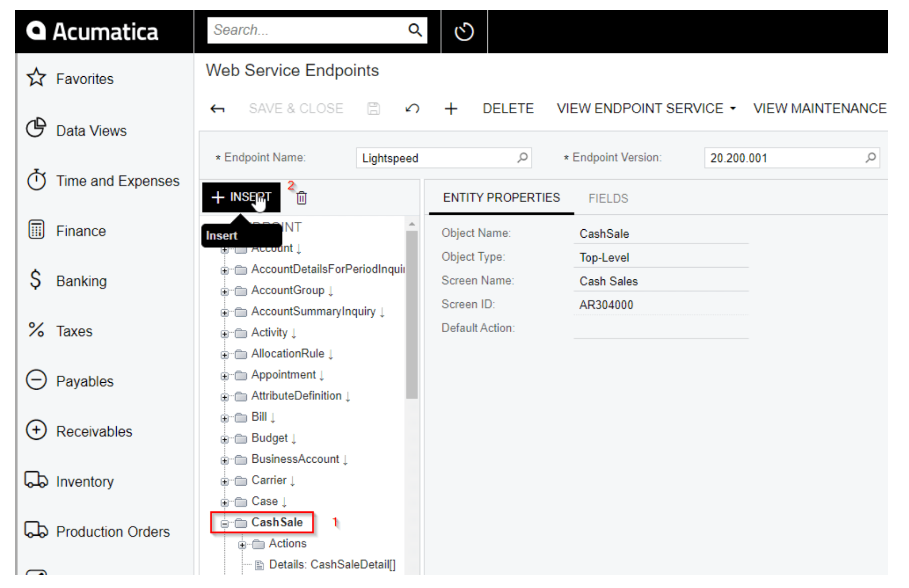Click the CashSale folder icon

pos(241,523)
